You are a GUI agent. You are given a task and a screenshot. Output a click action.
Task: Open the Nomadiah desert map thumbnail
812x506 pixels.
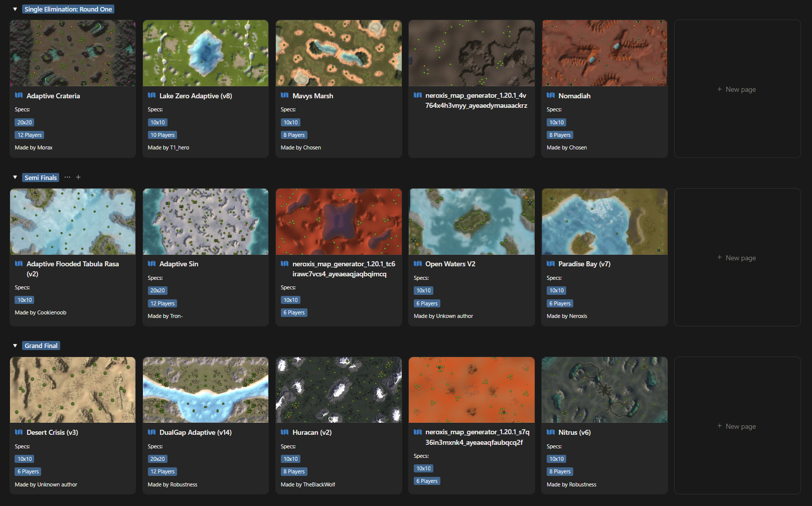pyautogui.click(x=604, y=53)
